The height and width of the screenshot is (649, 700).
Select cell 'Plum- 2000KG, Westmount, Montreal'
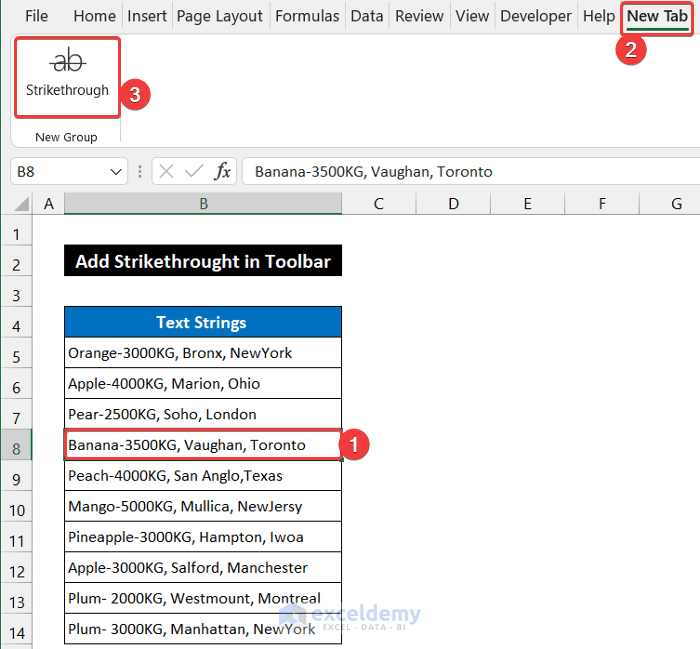(x=203, y=598)
